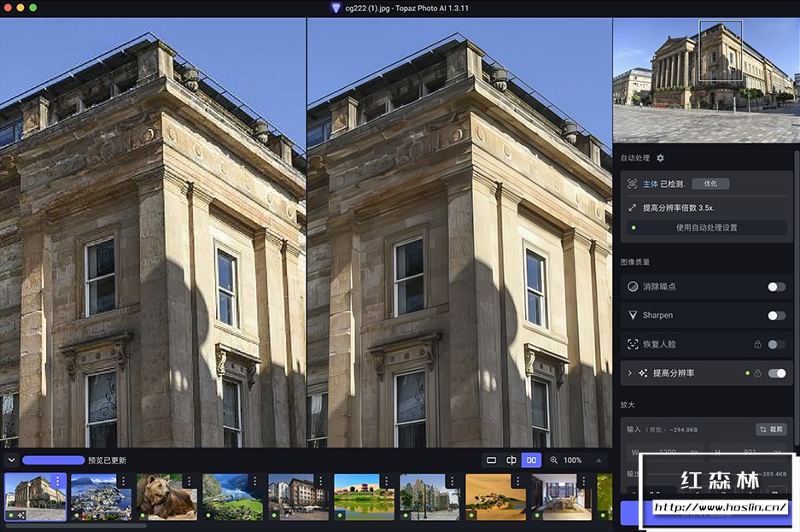Toggle the Sharpen switch
This screenshot has height=532, width=800.
pyautogui.click(x=777, y=316)
